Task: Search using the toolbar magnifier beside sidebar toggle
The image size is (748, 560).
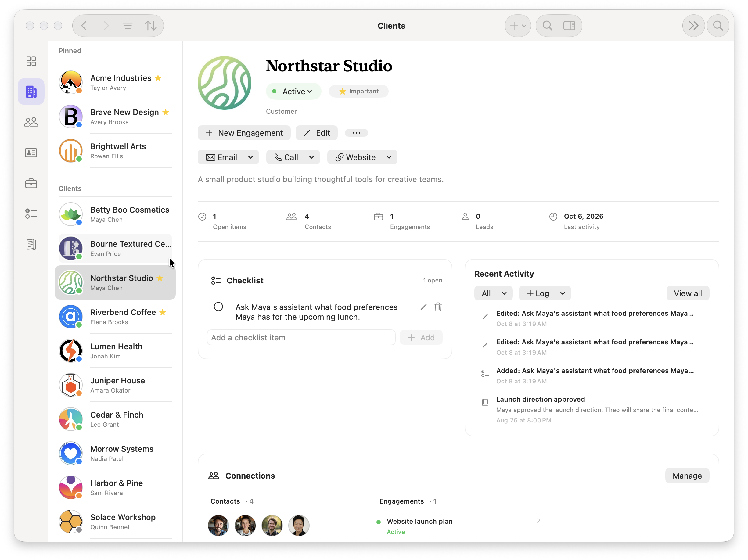Action: [x=548, y=26]
